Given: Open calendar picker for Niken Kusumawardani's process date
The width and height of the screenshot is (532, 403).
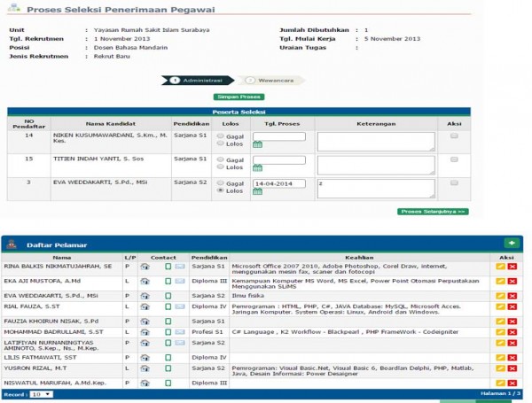Looking at the screenshot, I should [x=257, y=144].
